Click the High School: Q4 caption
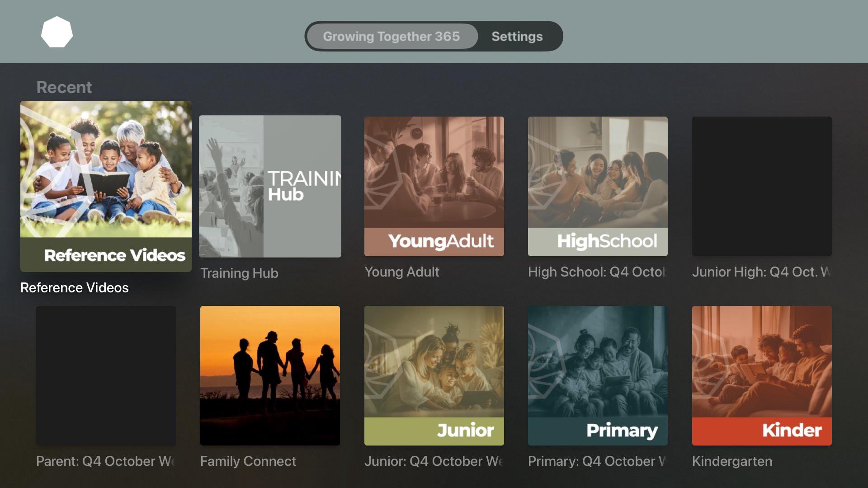This screenshot has height=488, width=868. pyautogui.click(x=597, y=272)
